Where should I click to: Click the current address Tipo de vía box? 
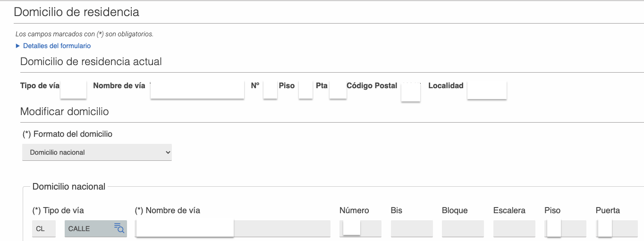tap(73, 89)
